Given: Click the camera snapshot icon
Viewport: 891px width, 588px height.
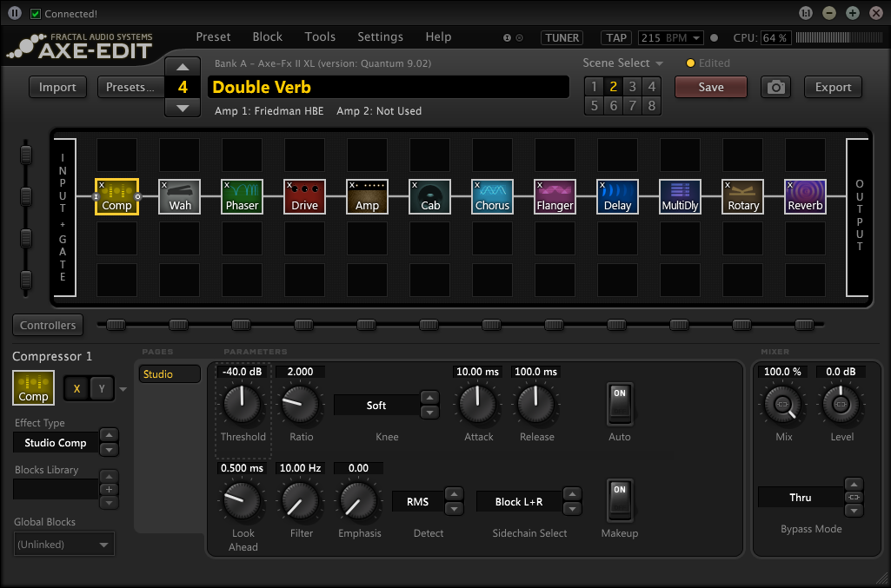Looking at the screenshot, I should click(775, 88).
